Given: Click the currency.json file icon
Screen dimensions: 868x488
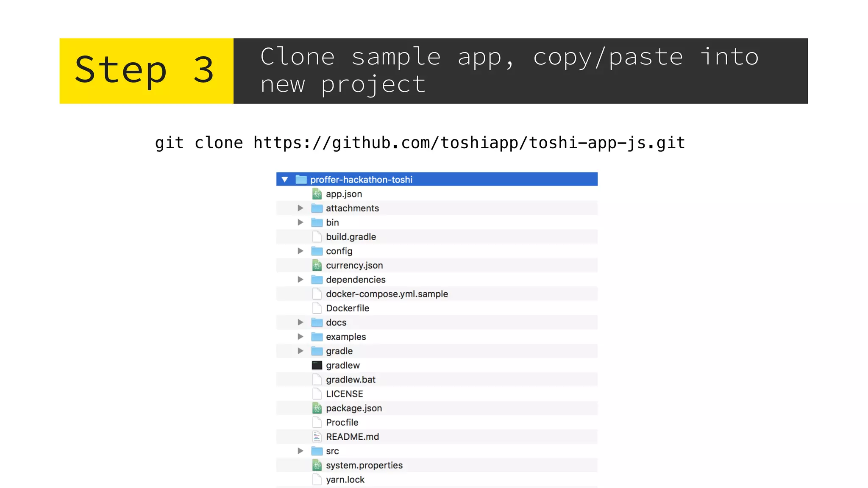Looking at the screenshot, I should point(317,266).
